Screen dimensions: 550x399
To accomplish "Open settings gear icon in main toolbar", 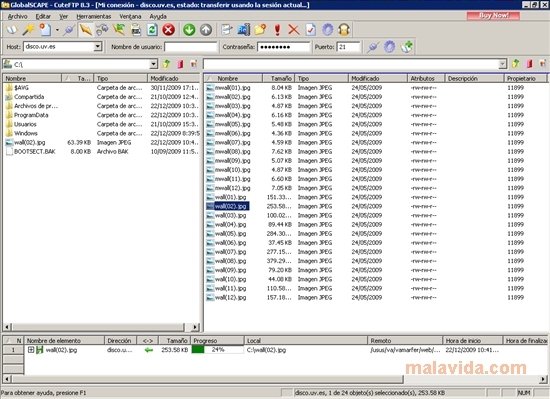I will pyautogui.click(x=328, y=30).
